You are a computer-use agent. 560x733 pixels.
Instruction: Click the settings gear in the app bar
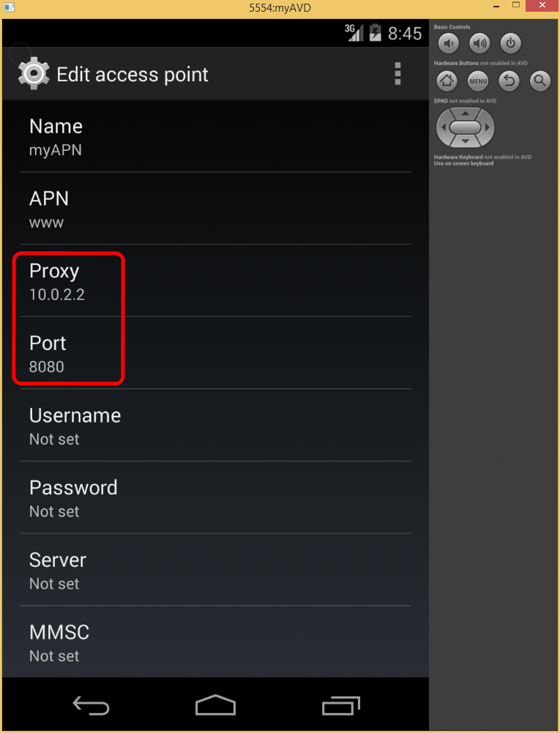[x=33, y=73]
